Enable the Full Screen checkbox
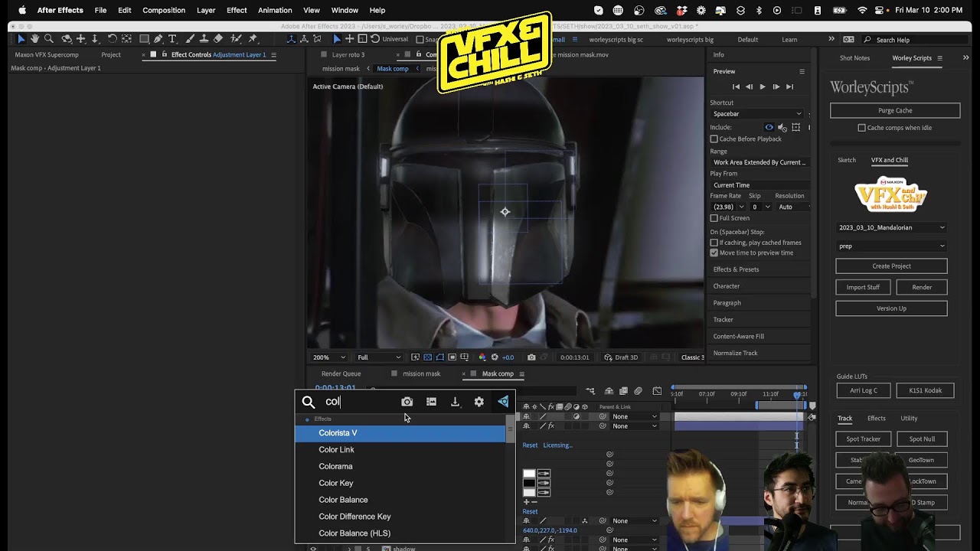 click(714, 218)
